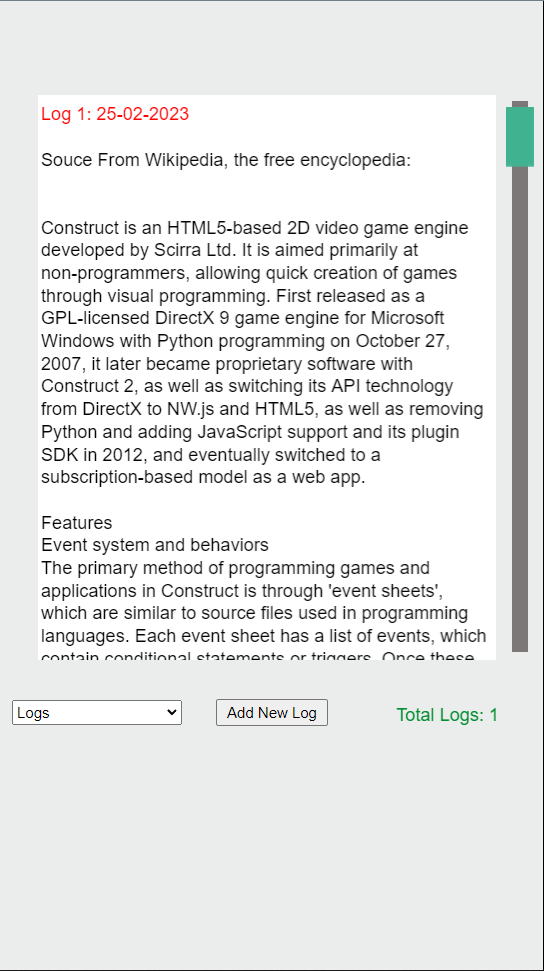544x971 pixels.
Task: Click the 'Log 1: 25-02-2023' heading
Action: click(115, 114)
